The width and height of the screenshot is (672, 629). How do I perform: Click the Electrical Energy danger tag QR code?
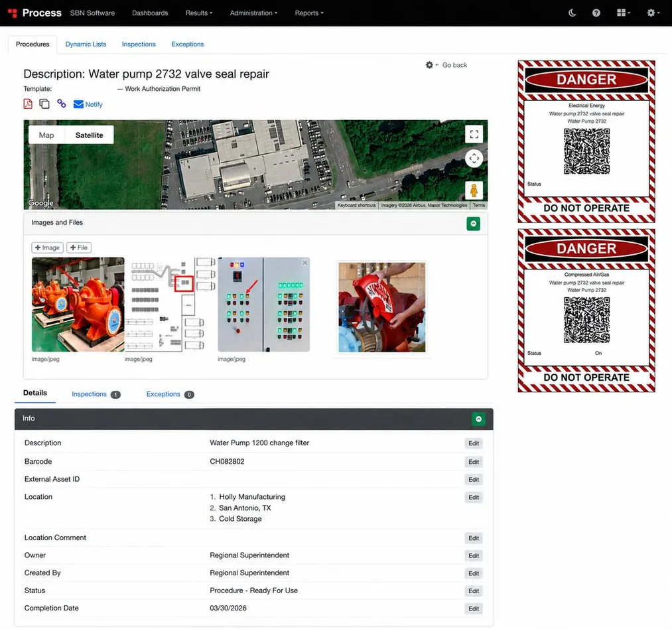click(586, 151)
